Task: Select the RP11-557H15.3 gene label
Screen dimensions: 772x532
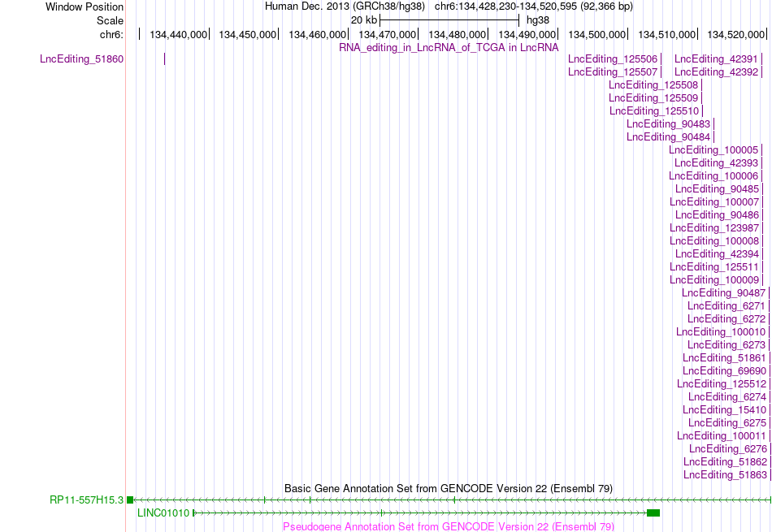Action: (x=87, y=500)
